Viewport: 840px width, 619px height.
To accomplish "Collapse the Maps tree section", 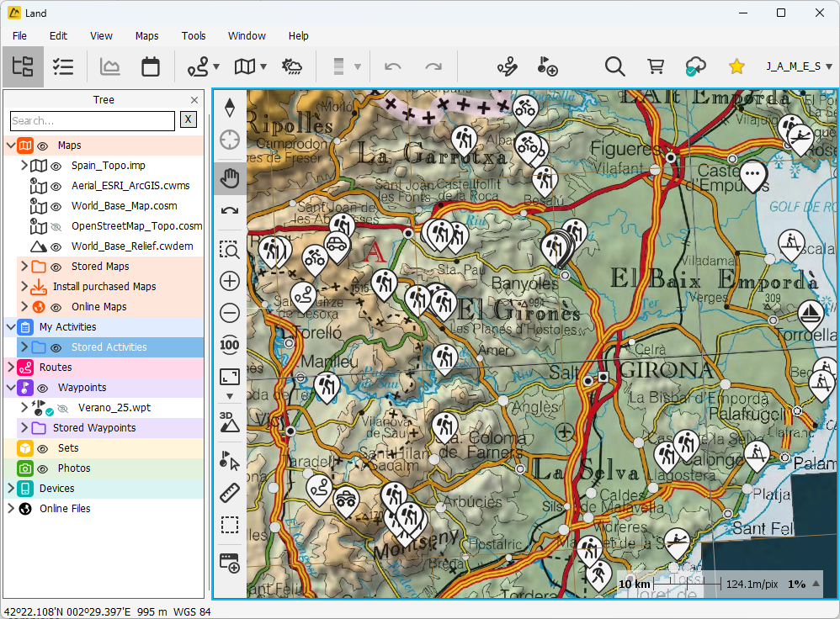I will pyautogui.click(x=11, y=145).
